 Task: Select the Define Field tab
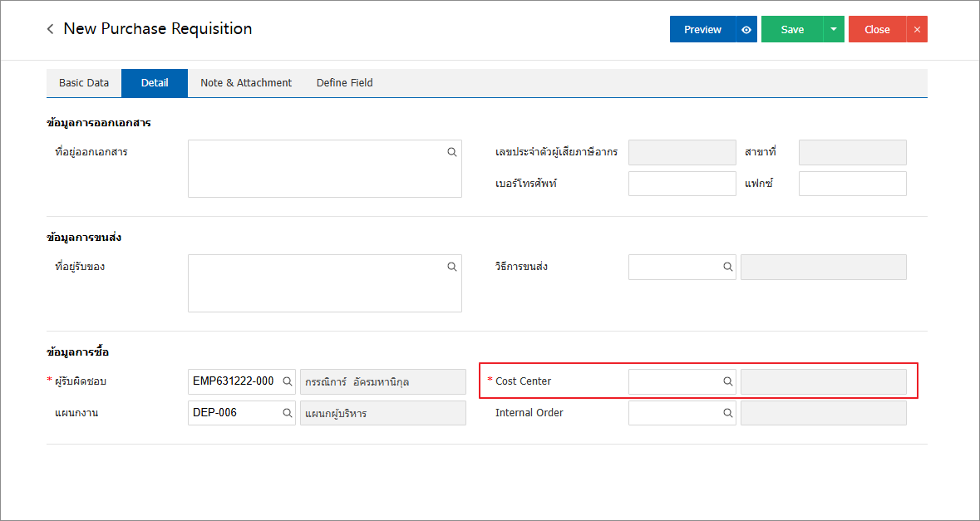(x=344, y=83)
